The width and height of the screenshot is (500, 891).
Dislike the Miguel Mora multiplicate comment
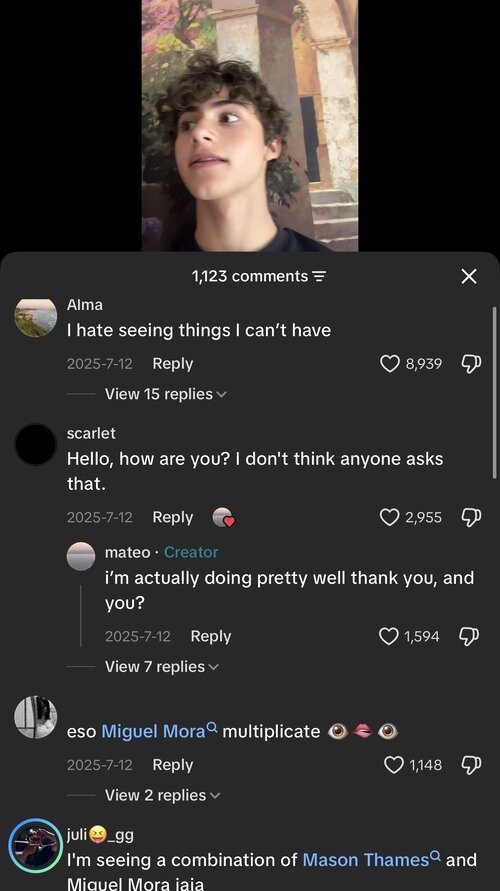(472, 765)
